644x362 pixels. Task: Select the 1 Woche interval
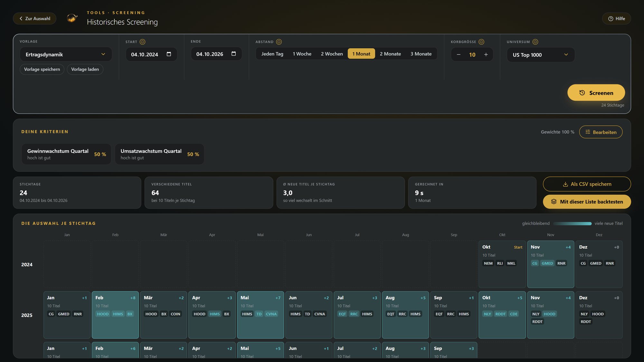click(x=302, y=54)
